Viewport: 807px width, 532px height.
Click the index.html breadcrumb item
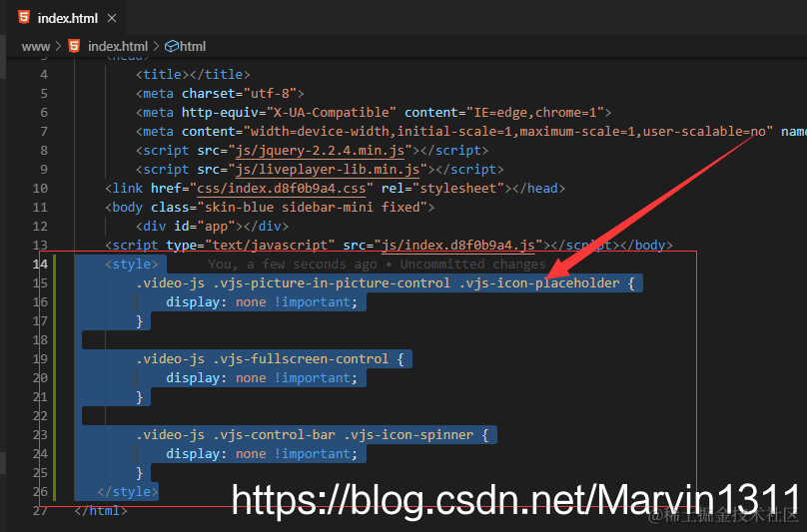[x=118, y=46]
